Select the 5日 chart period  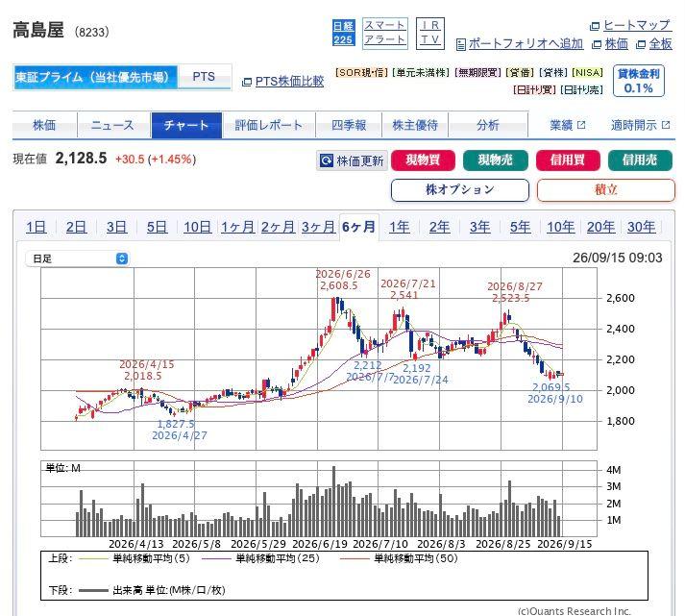[157, 227]
